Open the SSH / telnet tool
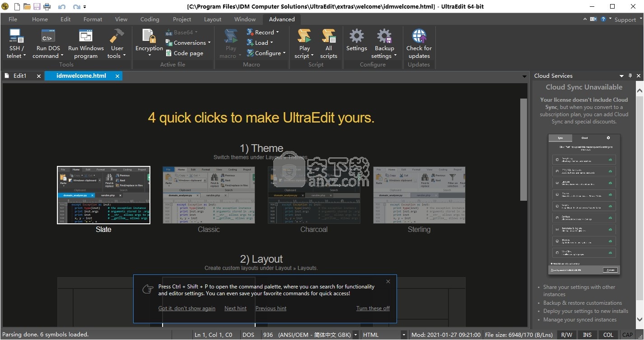 [17, 44]
